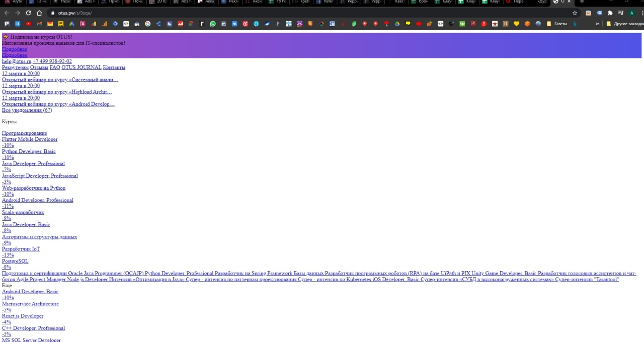Viewport: 644px width, 342px height.
Task: Open webinar link «Системный анали…»
Action: coord(60,79)
